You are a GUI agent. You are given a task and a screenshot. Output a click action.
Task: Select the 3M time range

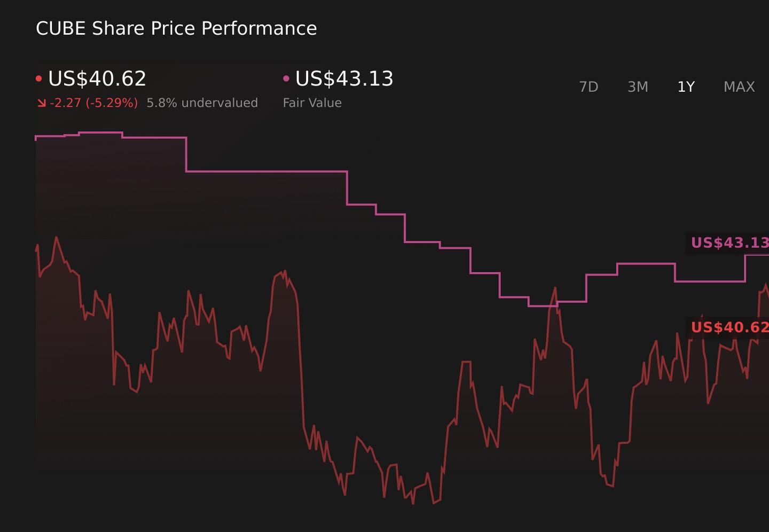tap(638, 87)
